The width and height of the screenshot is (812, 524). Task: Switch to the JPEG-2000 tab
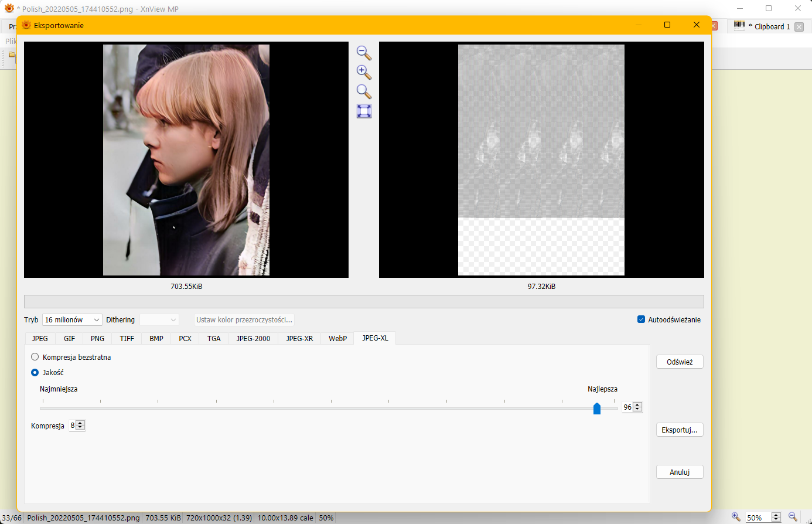[x=253, y=339]
